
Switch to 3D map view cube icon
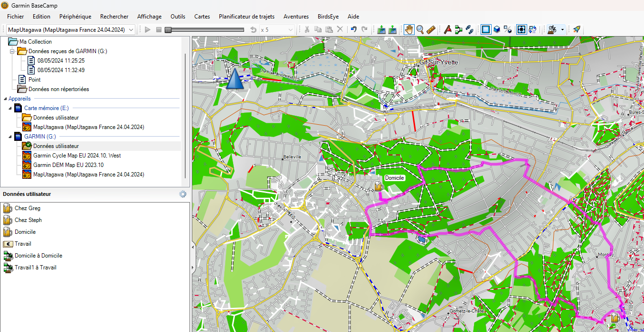click(x=497, y=29)
